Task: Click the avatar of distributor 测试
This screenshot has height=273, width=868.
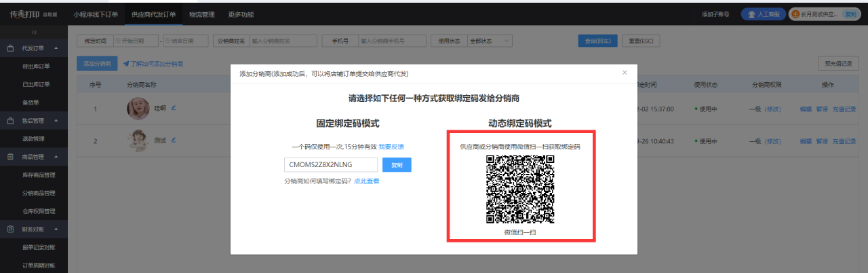Action: click(138, 141)
